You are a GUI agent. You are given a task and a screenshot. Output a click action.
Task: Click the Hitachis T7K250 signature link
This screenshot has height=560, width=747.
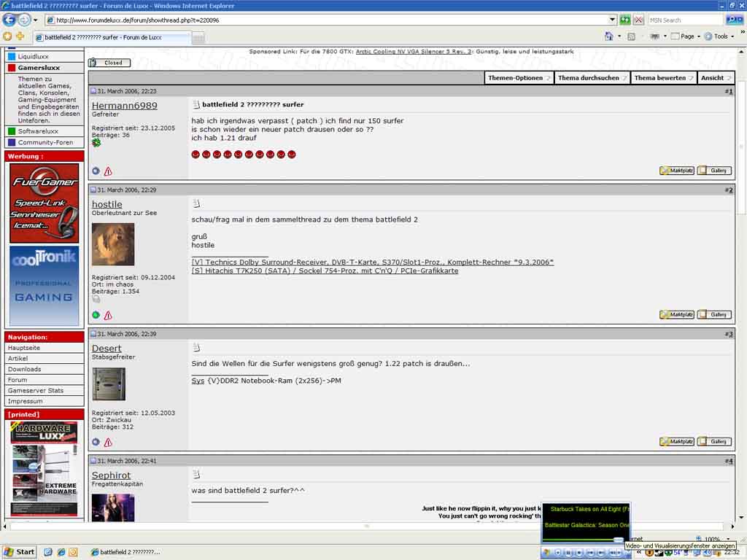click(325, 271)
